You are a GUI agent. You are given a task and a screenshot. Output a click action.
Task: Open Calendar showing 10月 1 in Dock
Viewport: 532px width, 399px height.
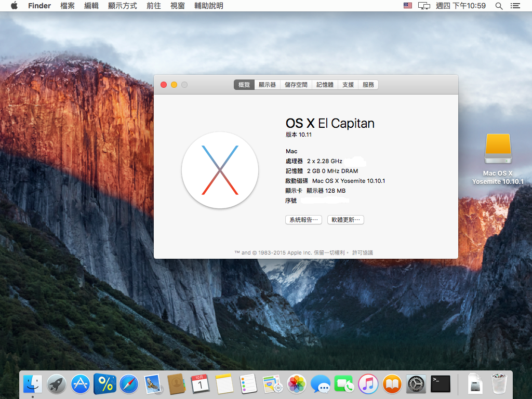[x=200, y=384]
